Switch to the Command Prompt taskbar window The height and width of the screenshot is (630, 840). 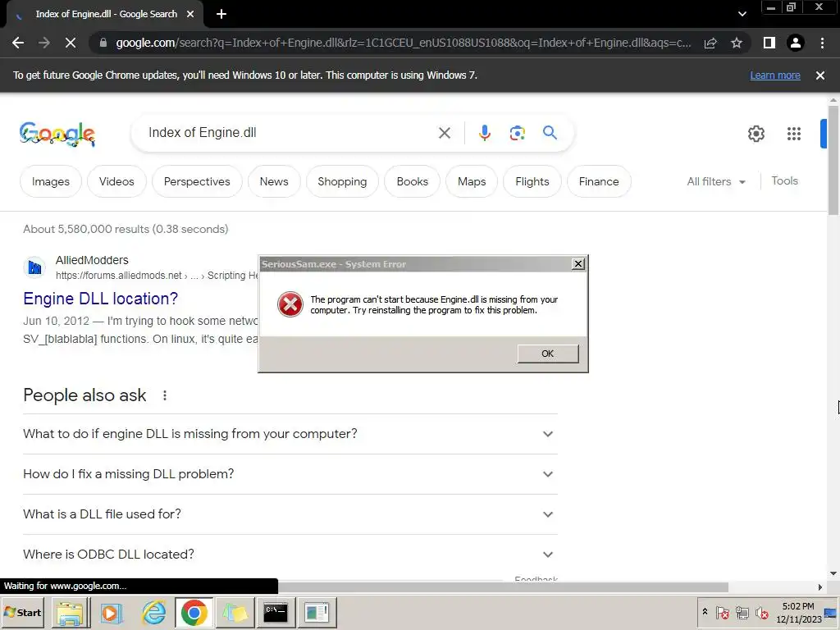[276, 612]
